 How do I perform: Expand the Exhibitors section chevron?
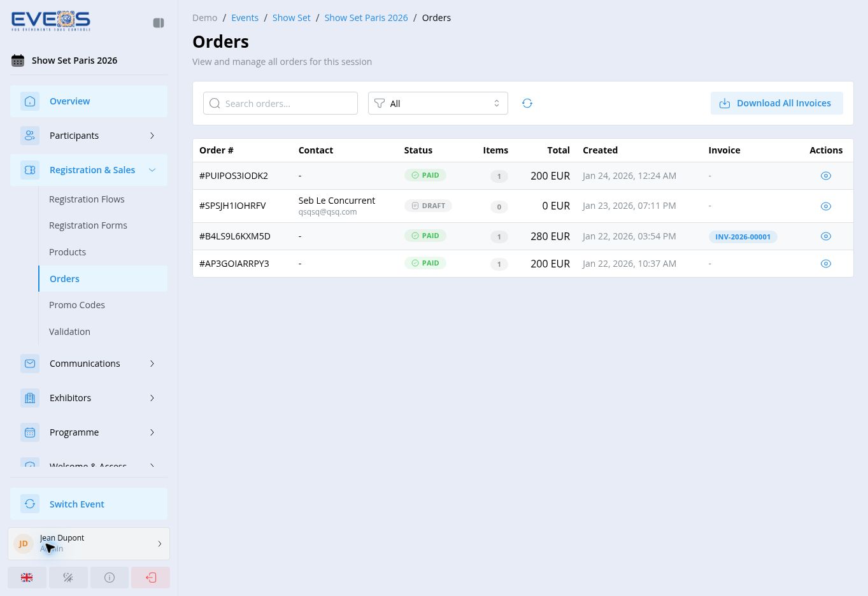(x=152, y=398)
